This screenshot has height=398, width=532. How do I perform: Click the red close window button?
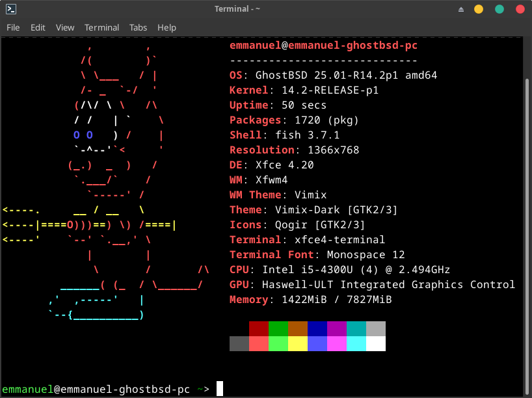pyautogui.click(x=520, y=9)
